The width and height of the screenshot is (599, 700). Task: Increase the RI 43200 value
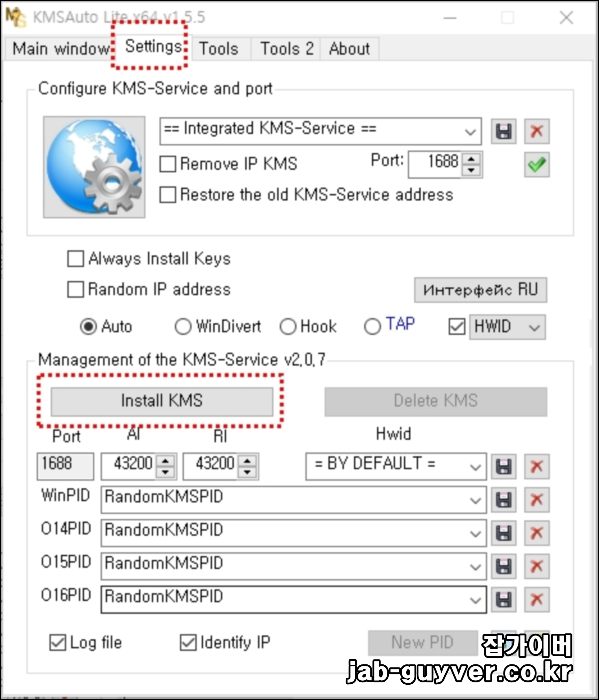point(247,461)
